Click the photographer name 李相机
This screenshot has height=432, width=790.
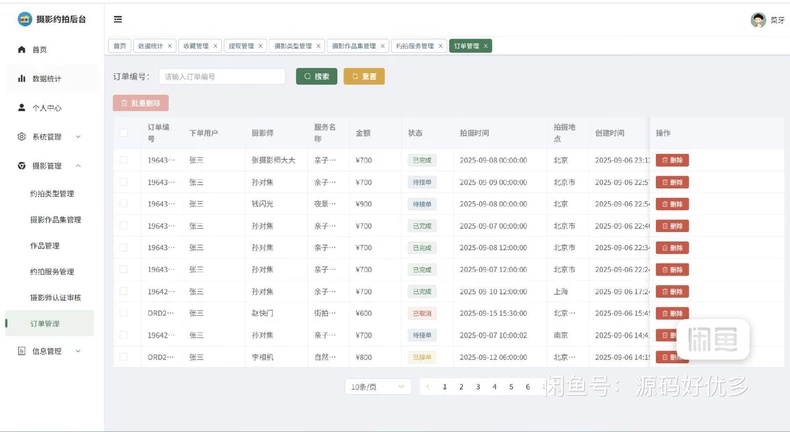pyautogui.click(x=262, y=357)
